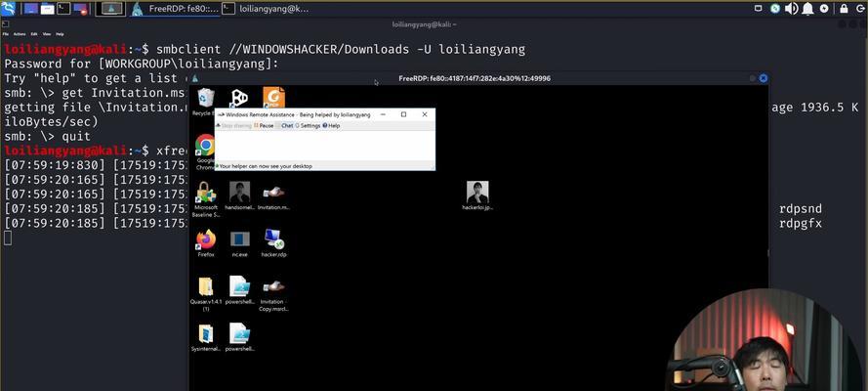Click the terminal cursor block at prompt
Image resolution: width=868 pixels, height=391 pixels.
[x=8, y=239]
